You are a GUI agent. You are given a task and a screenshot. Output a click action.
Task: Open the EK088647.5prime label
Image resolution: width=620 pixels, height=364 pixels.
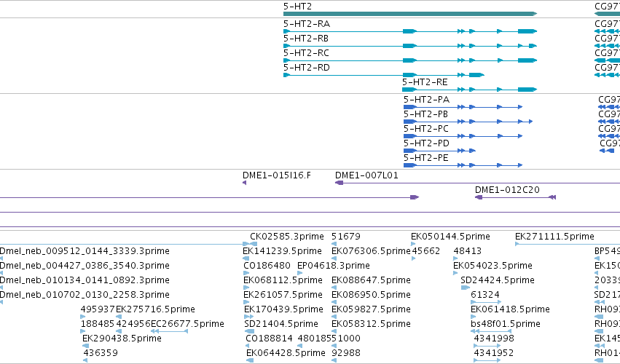[x=371, y=280]
